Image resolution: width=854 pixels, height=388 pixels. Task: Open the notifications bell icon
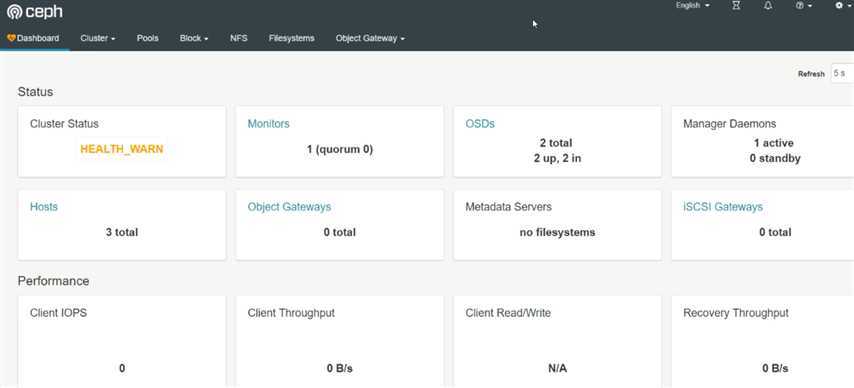tap(768, 5)
